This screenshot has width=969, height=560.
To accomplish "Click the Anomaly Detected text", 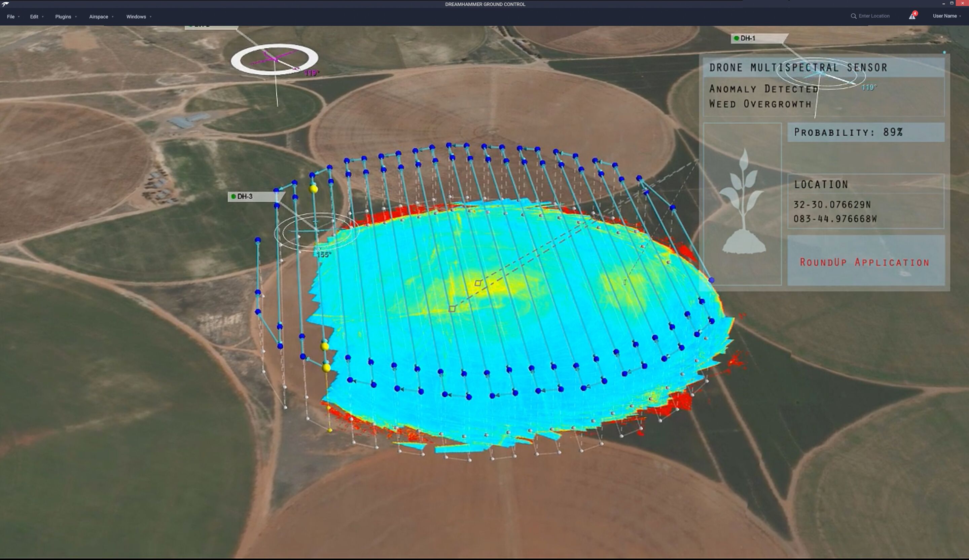I will (764, 89).
